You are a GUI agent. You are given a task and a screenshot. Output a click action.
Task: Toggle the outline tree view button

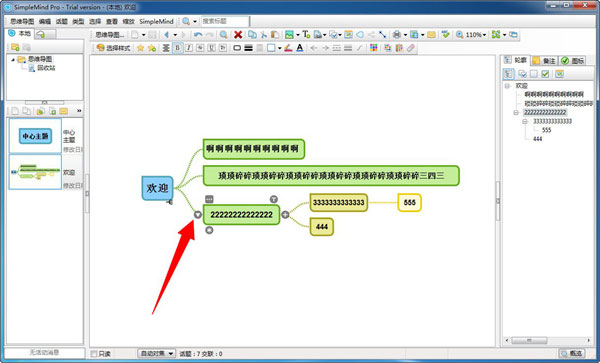508,73
